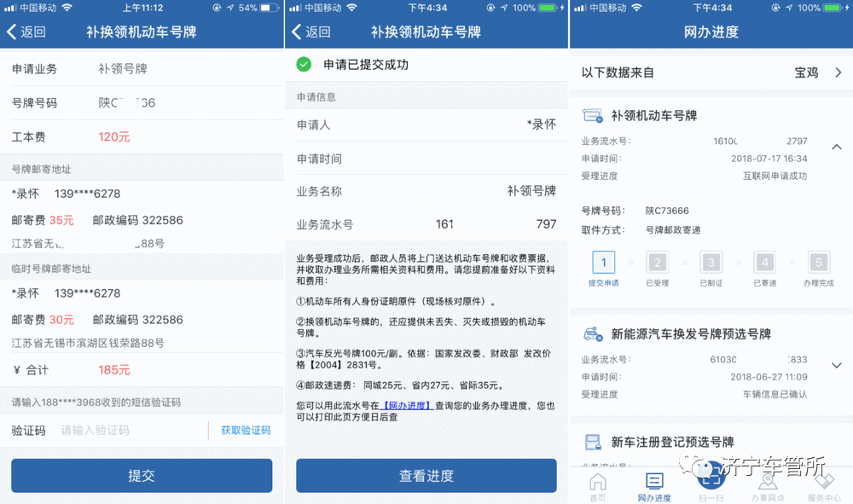Viewport: 853px width, 504px height.
Task: Tap address 江苏省无锡市滨湖区钱荣路88号
Action: (88, 343)
